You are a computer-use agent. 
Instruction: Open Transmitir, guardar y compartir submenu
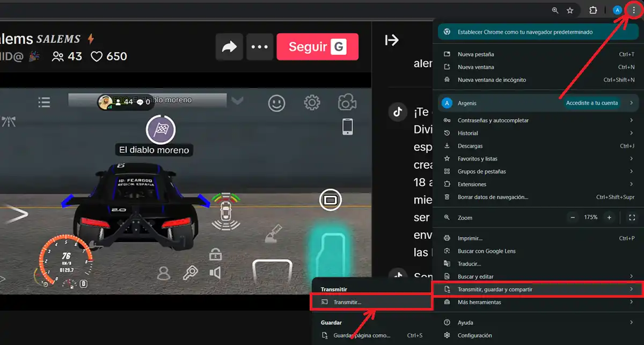539,289
